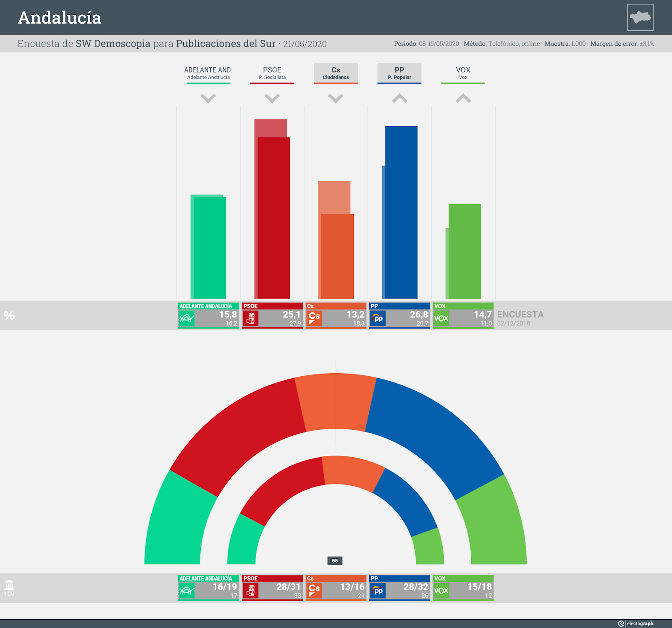Click the VOX logo in seats row
Screen dimensions: 672x628
[x=441, y=591]
